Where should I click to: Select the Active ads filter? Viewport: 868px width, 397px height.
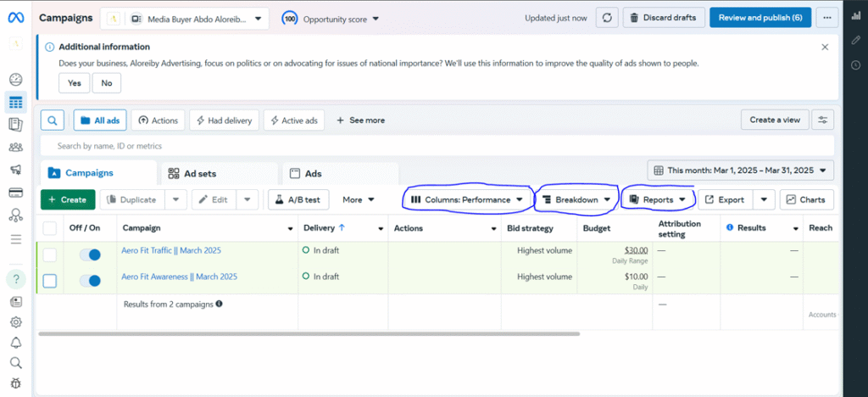click(x=294, y=120)
